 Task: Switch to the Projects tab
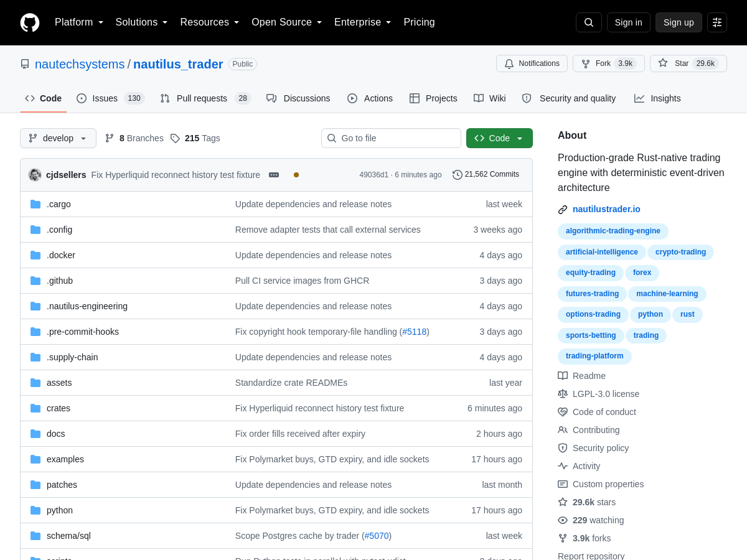433,98
